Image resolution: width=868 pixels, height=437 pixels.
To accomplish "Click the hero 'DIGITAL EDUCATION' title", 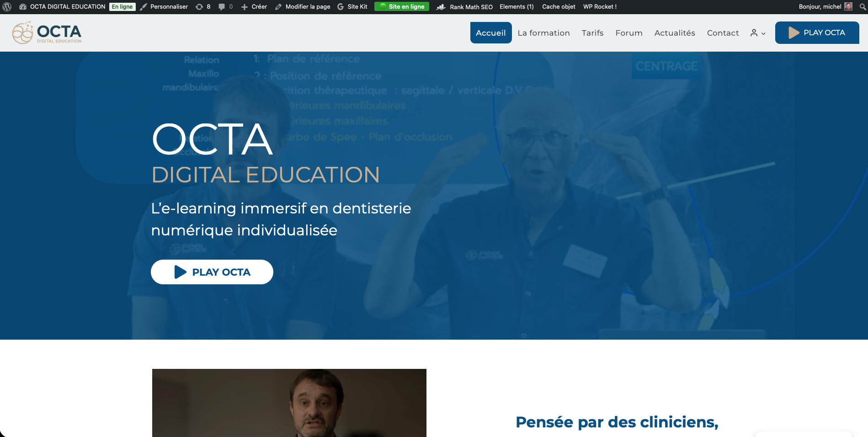I will tap(266, 175).
